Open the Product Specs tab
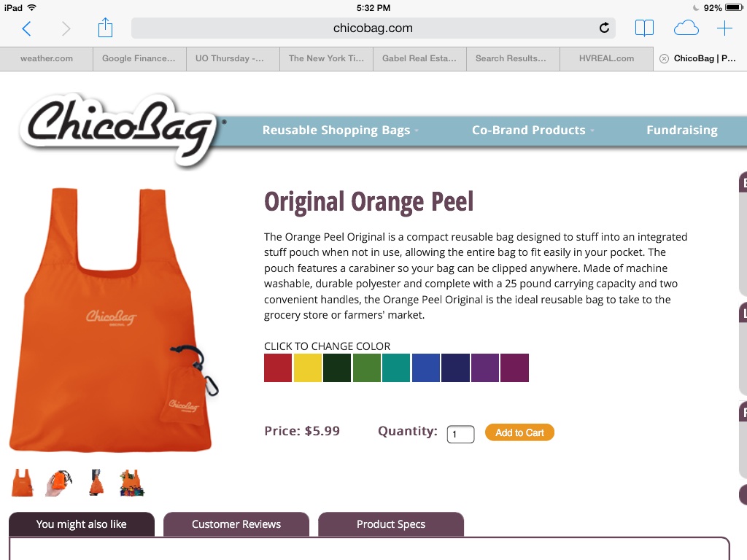Viewport: 747px width, 560px height. pos(391,524)
